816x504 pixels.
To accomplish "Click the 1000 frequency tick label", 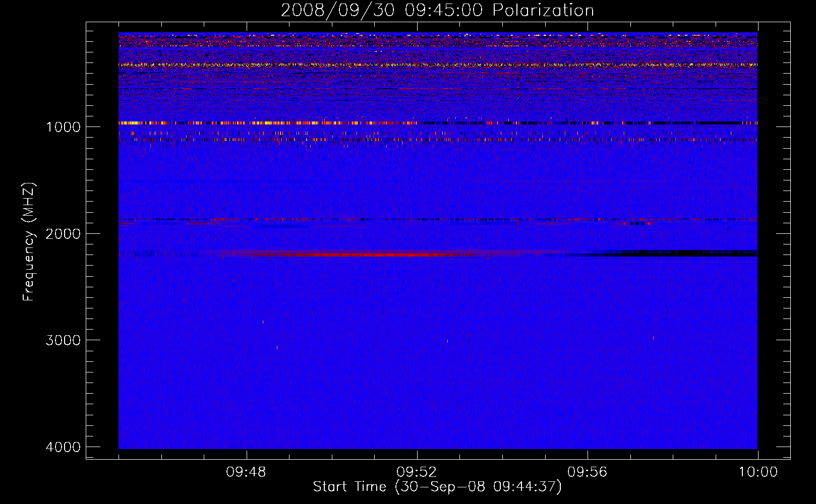I will pyautogui.click(x=63, y=127).
